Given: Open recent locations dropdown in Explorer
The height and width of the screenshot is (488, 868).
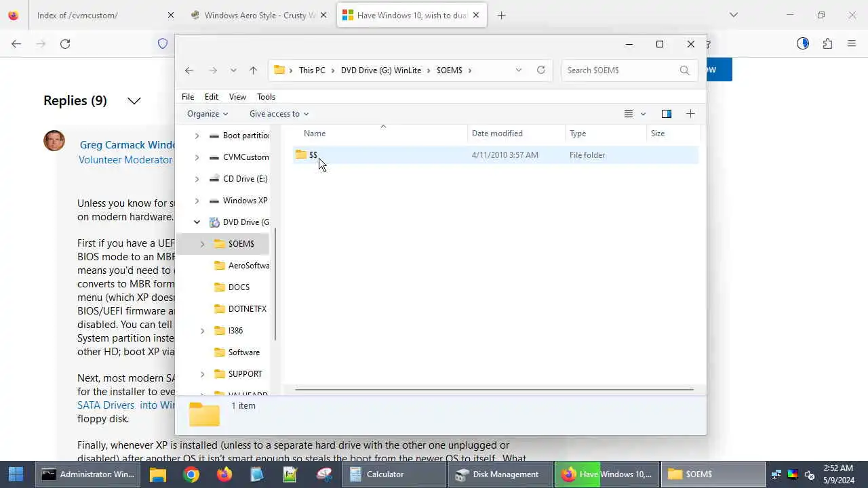Looking at the screenshot, I should (x=233, y=70).
